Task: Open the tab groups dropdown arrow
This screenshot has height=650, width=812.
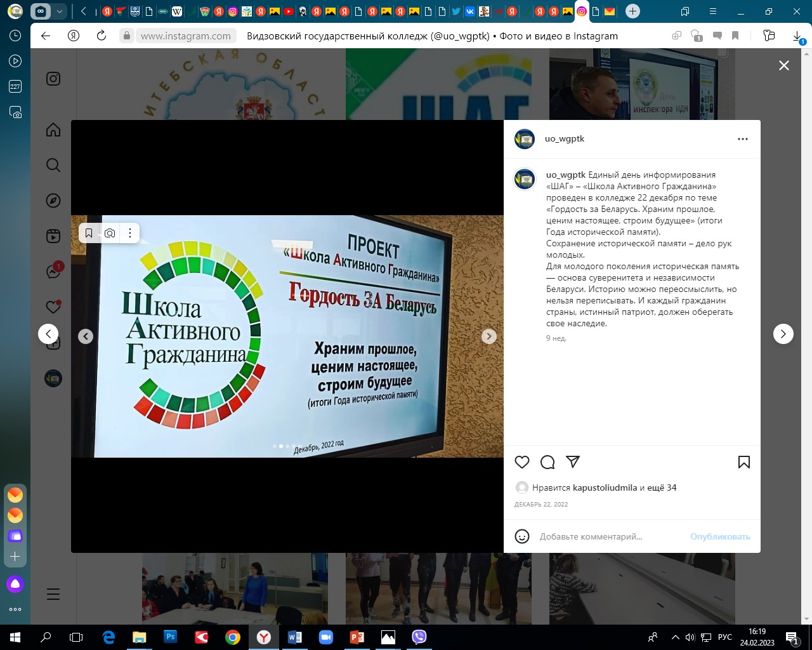Action: point(59,11)
